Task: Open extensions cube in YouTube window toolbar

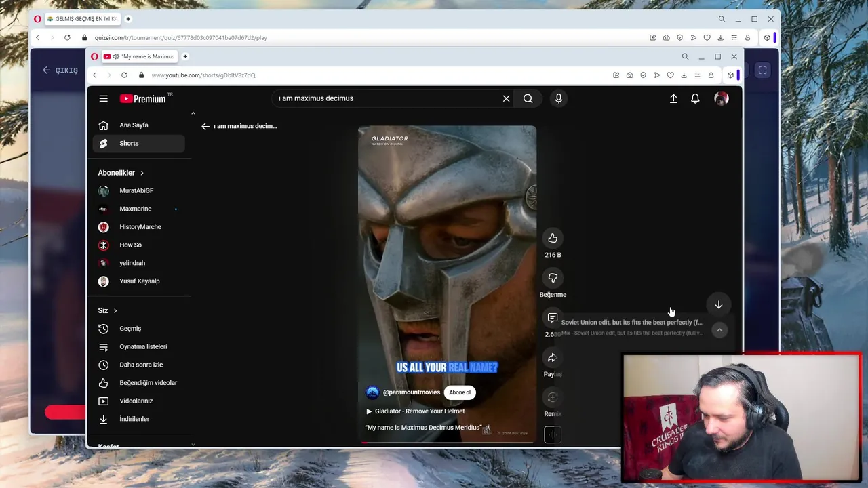Action: tap(730, 75)
